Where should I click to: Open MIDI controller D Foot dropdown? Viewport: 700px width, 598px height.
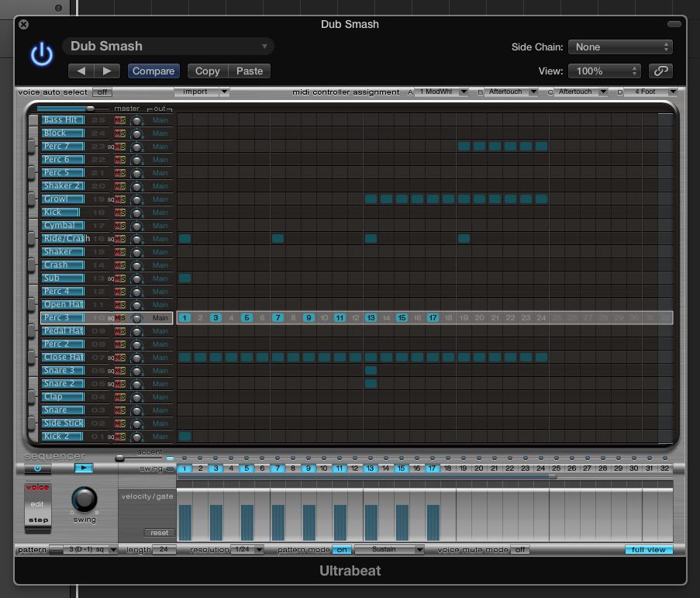tap(651, 92)
